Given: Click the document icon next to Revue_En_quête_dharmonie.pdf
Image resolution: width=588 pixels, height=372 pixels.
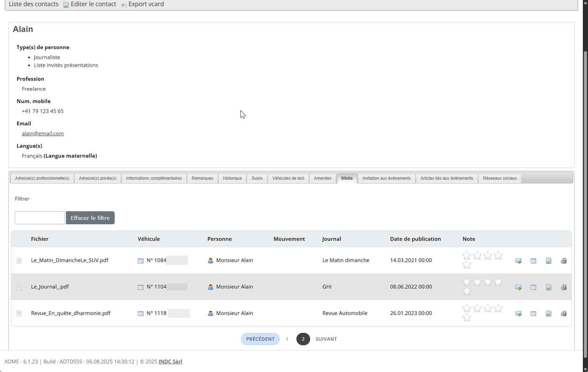Looking at the screenshot, I should pos(19,313).
